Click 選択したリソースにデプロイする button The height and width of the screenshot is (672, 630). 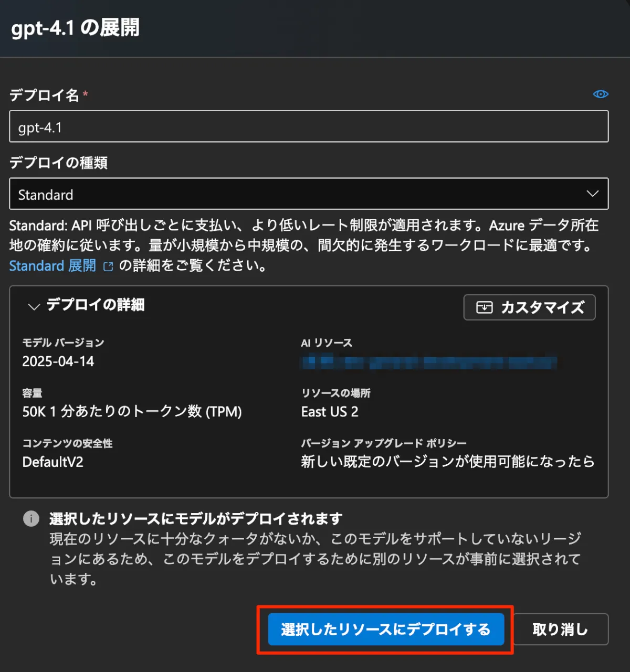(x=386, y=629)
